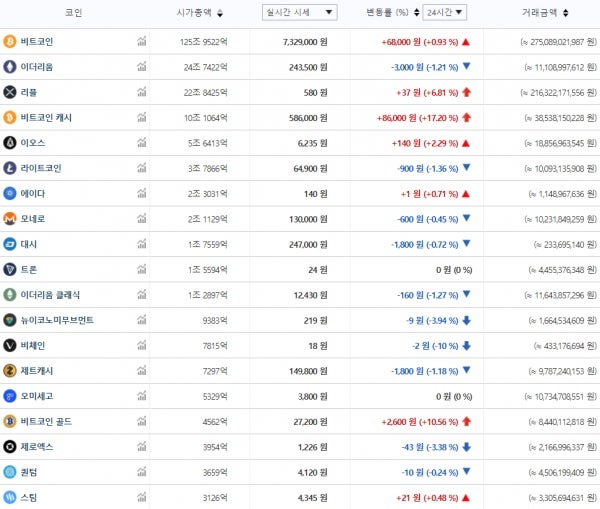
Task: Click the -3.94 % change value
Action: pos(442,321)
